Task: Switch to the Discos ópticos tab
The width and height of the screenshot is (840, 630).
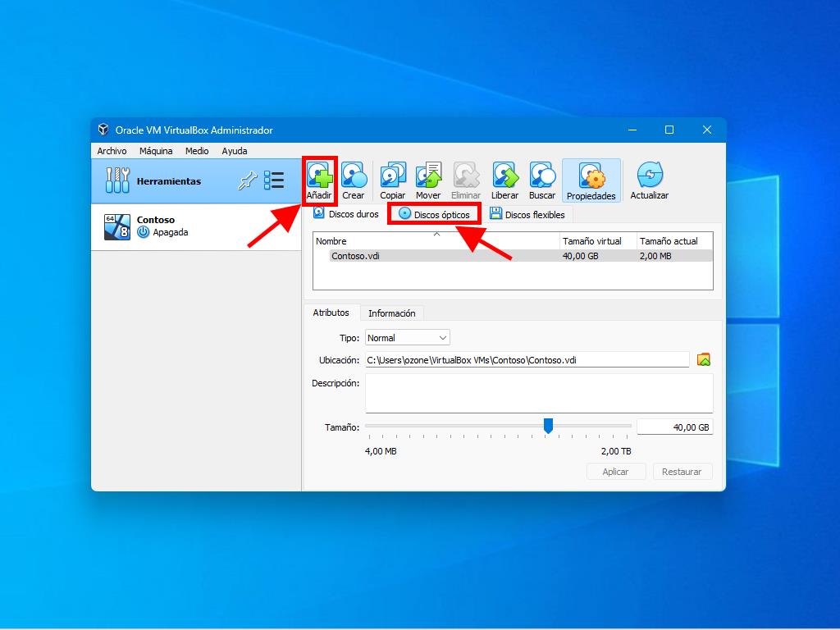Action: (434, 214)
